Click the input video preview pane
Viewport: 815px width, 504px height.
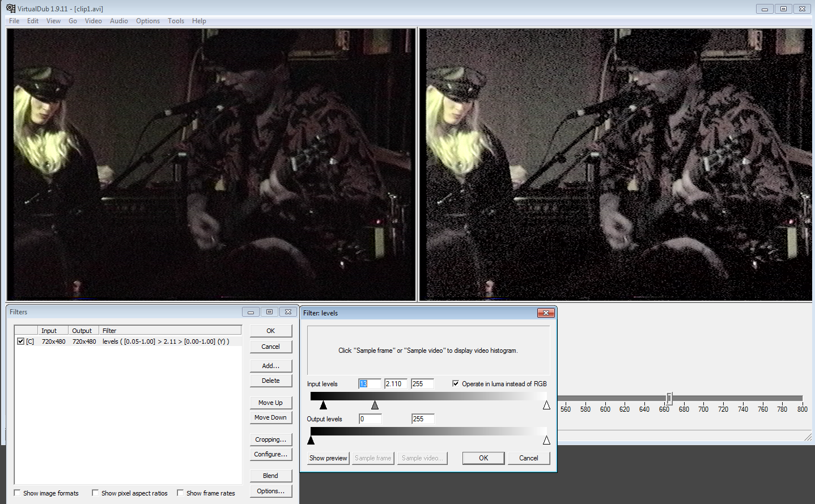211,165
